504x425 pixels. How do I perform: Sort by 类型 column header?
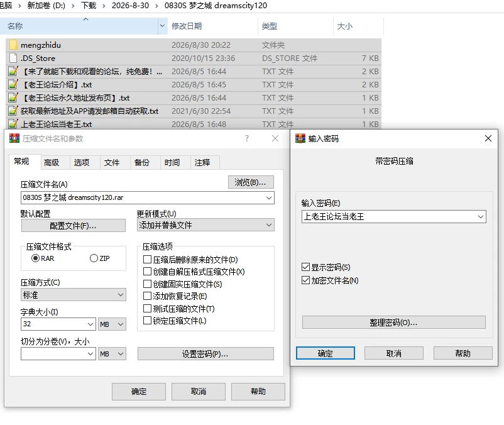tap(295, 26)
